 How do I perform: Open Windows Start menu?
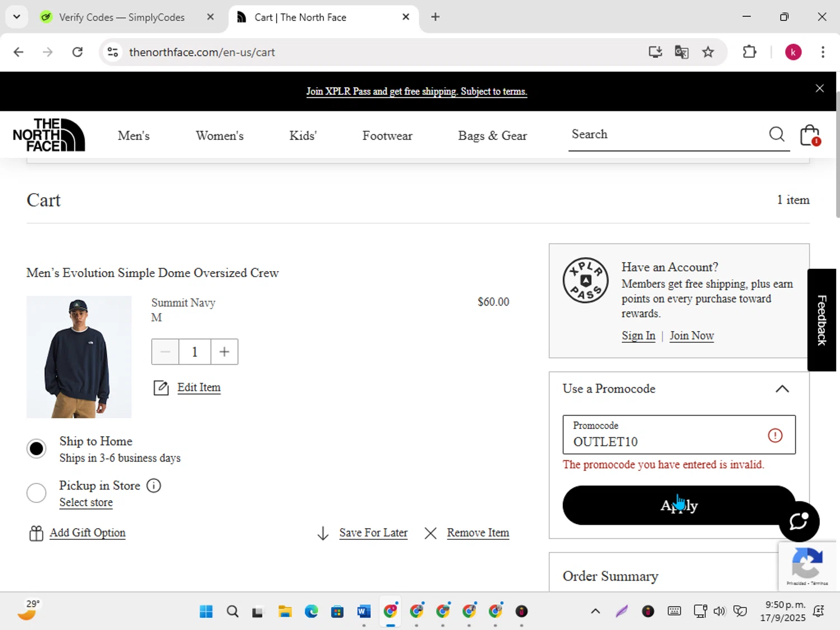pyautogui.click(x=206, y=612)
